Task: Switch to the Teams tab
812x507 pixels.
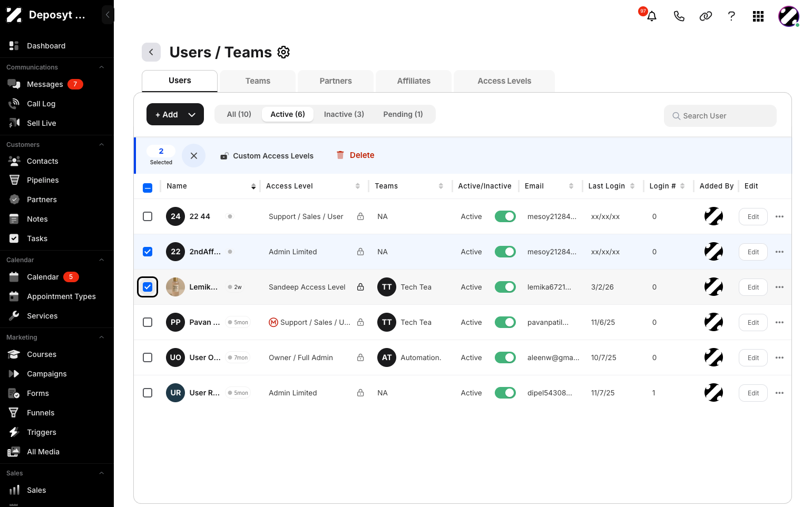Action: pos(258,81)
